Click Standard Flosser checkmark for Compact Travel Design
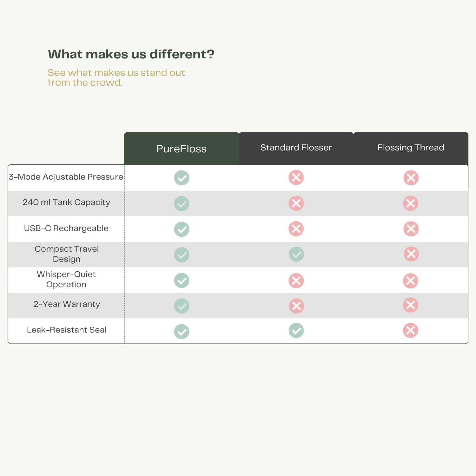The width and height of the screenshot is (476, 476). click(x=296, y=254)
